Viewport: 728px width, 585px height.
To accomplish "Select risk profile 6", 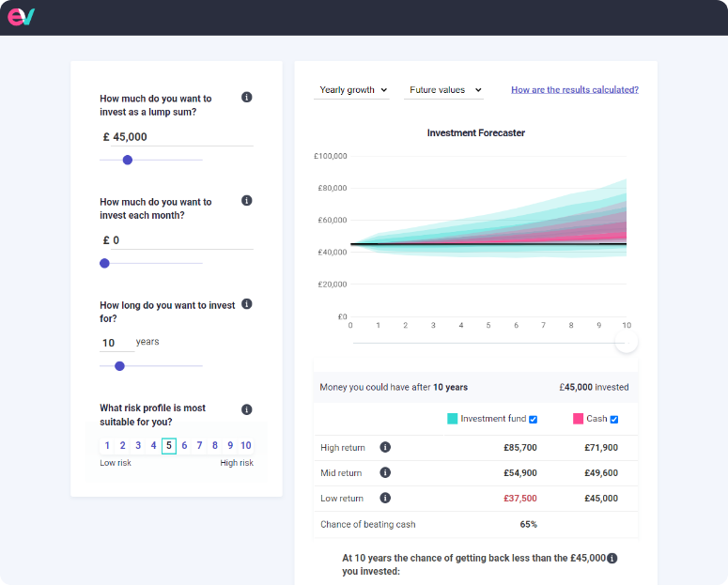I will pyautogui.click(x=184, y=446).
